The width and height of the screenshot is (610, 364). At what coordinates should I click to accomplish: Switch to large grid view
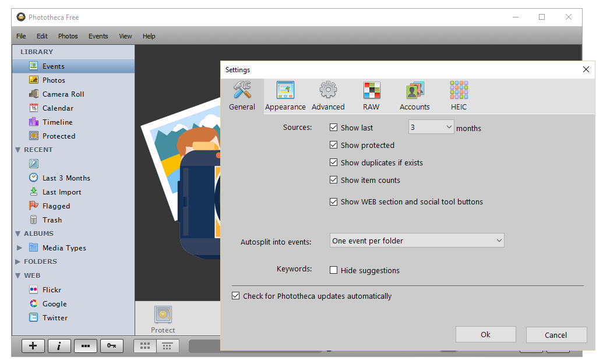(145, 346)
